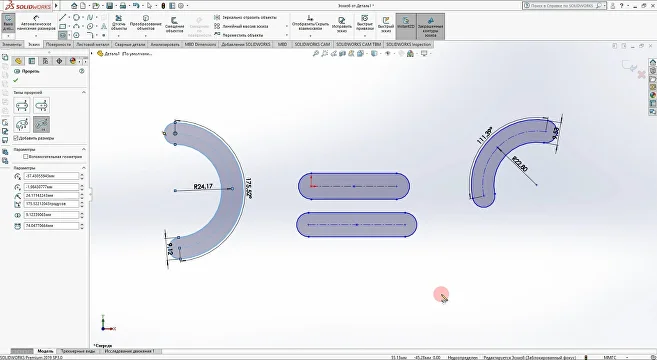Collapse the construction geometry parameters section

(x=83, y=149)
